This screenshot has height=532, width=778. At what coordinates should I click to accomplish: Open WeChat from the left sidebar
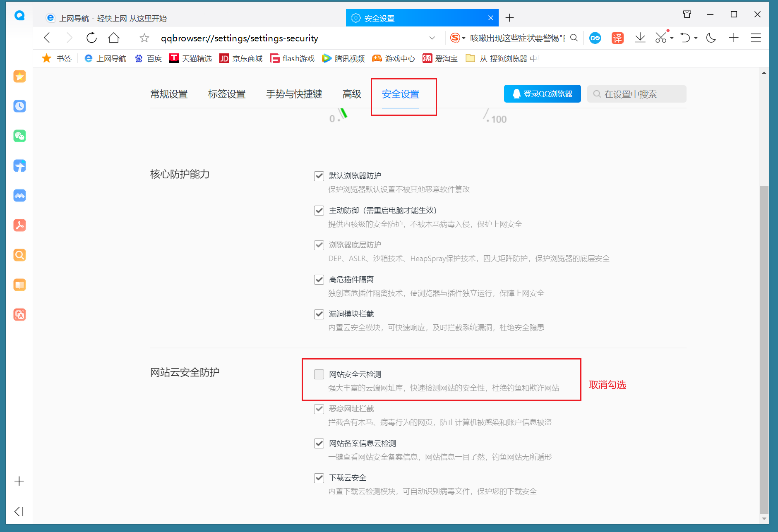(x=19, y=136)
